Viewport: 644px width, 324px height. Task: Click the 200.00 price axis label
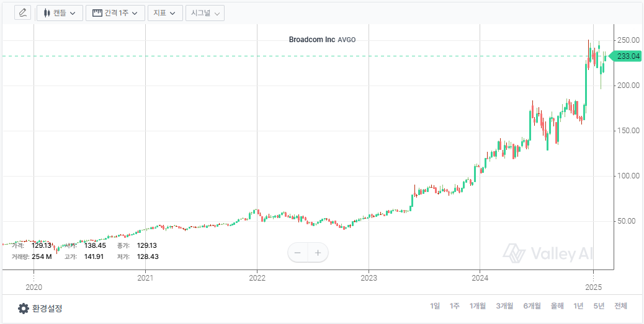(x=628, y=85)
